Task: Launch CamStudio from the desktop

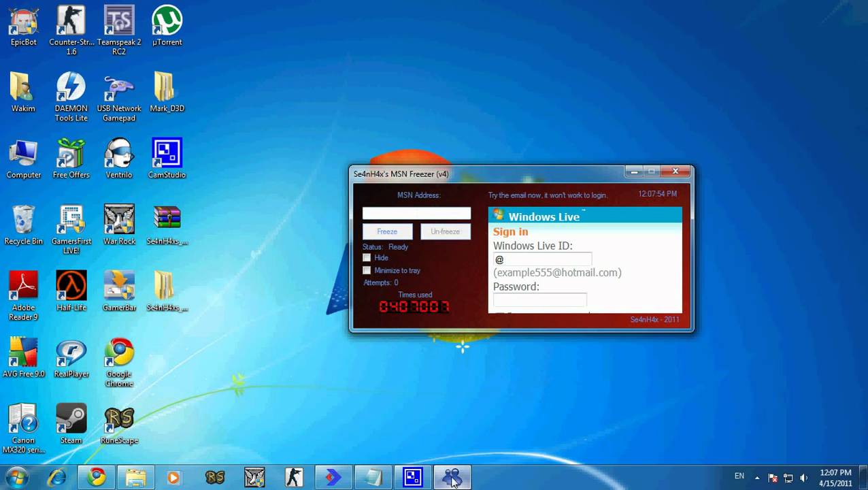Action: 167,159
